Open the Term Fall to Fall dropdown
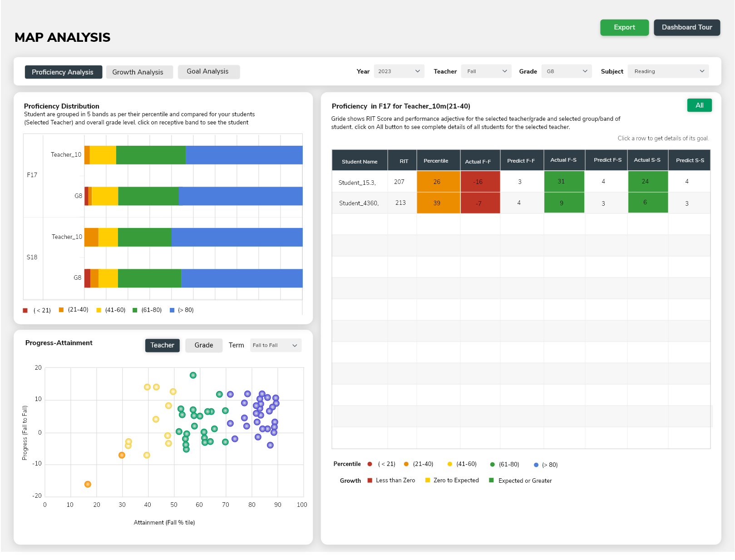The width and height of the screenshot is (735, 560). 276,345
